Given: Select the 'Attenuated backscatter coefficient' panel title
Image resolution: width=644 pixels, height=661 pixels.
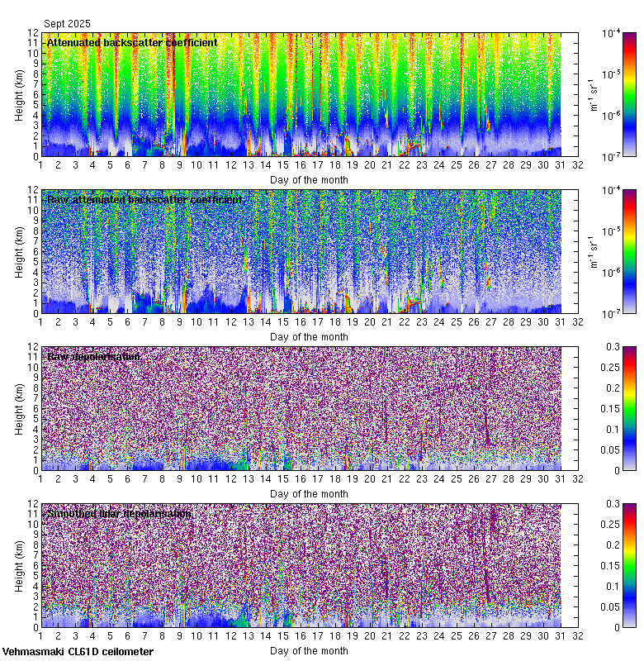Looking at the screenshot, I should (132, 43).
